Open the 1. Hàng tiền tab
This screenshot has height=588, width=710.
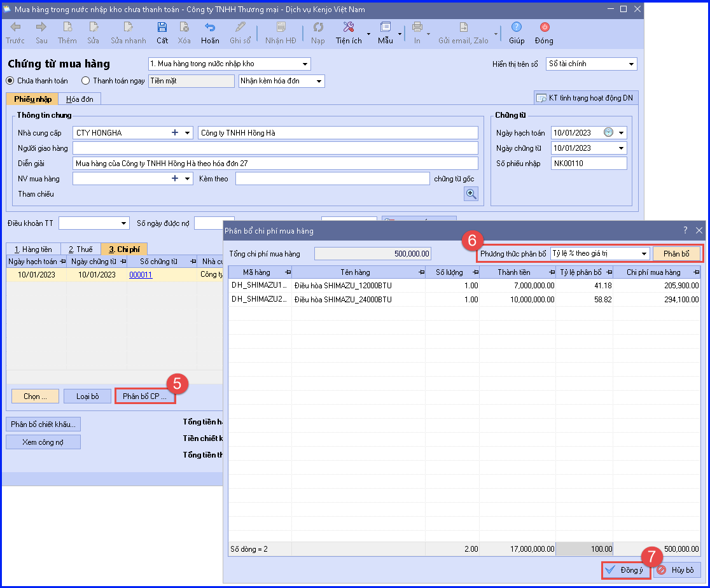point(33,249)
